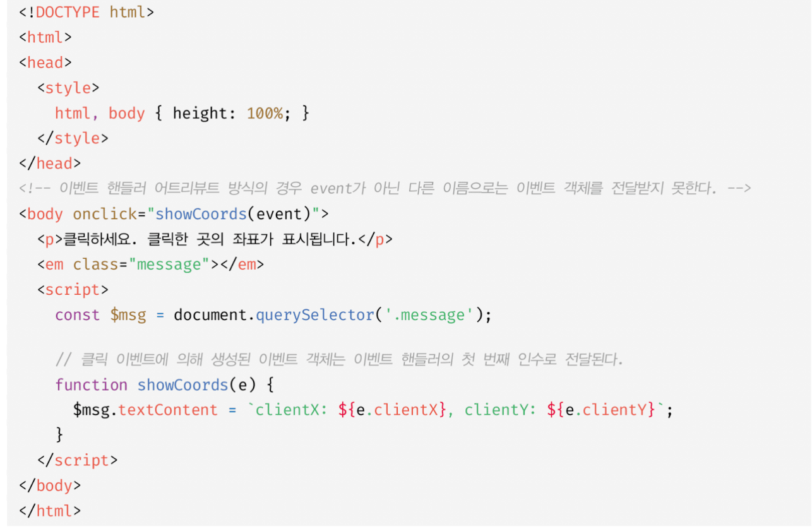Click the closing head tag

pos(50,163)
